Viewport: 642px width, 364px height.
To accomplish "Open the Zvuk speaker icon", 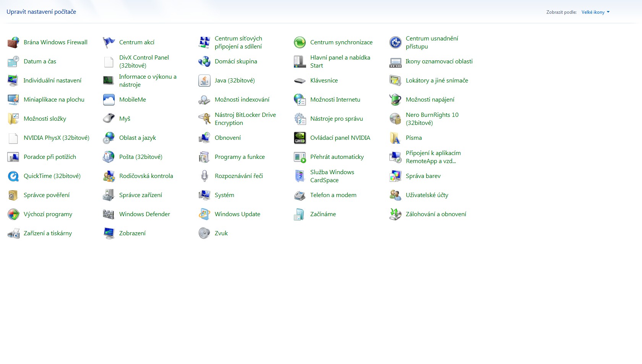I will click(204, 233).
